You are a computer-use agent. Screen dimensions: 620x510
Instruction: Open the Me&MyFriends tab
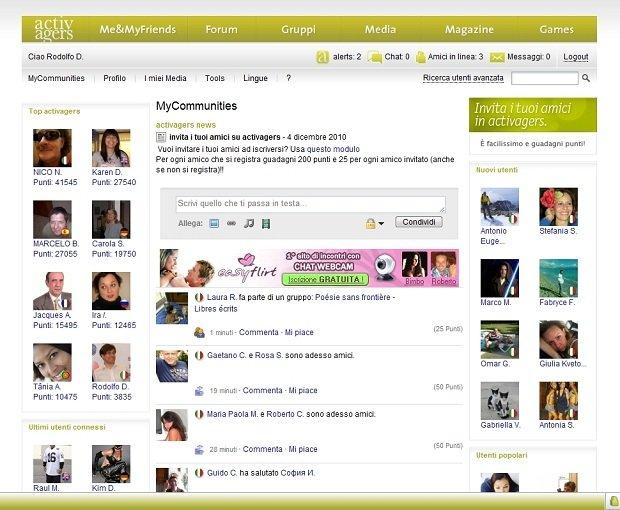click(x=135, y=29)
